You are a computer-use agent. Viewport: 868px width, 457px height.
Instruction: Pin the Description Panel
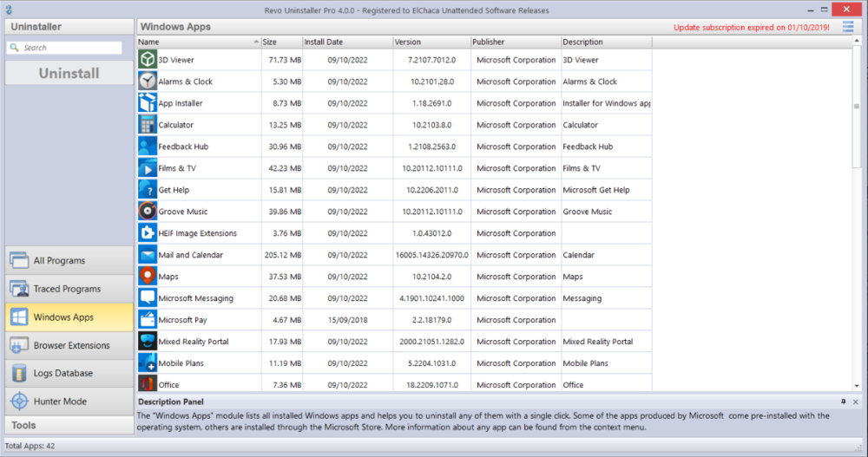tap(843, 402)
